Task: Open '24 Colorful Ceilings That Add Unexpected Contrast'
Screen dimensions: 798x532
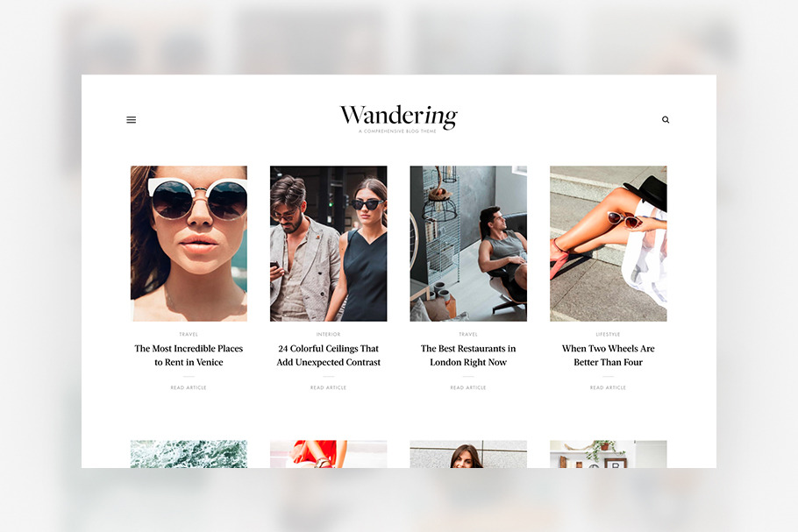Action: pyautogui.click(x=328, y=355)
